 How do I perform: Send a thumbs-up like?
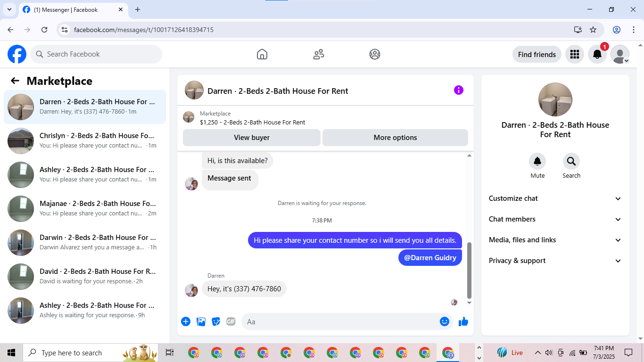tap(463, 321)
